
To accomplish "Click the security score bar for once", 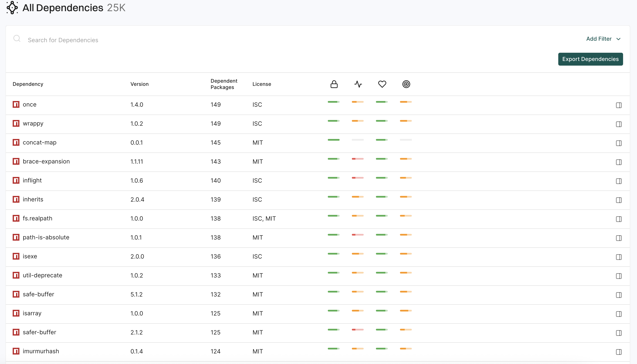I will (x=333, y=102).
